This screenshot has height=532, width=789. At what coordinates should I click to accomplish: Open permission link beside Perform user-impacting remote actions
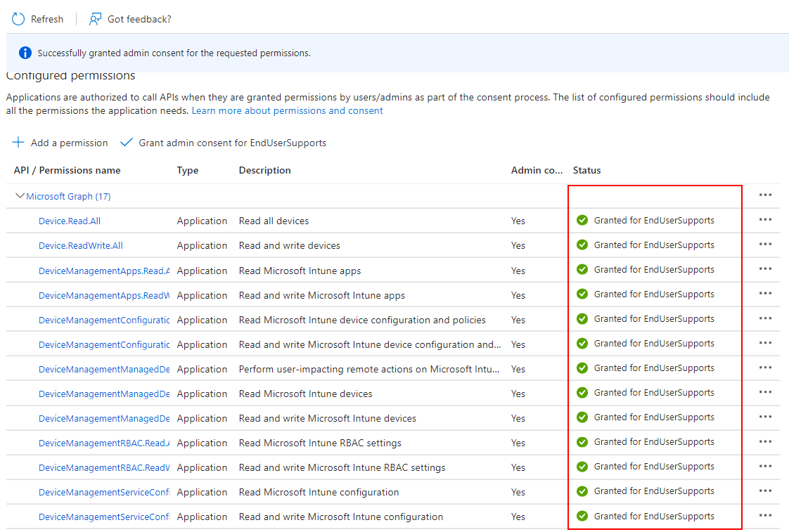coord(104,369)
